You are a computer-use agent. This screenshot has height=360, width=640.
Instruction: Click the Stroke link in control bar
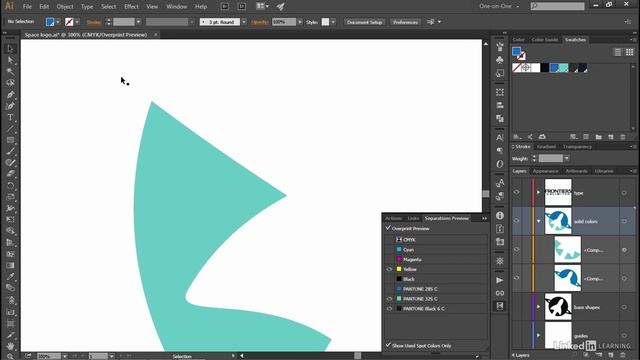click(x=94, y=22)
